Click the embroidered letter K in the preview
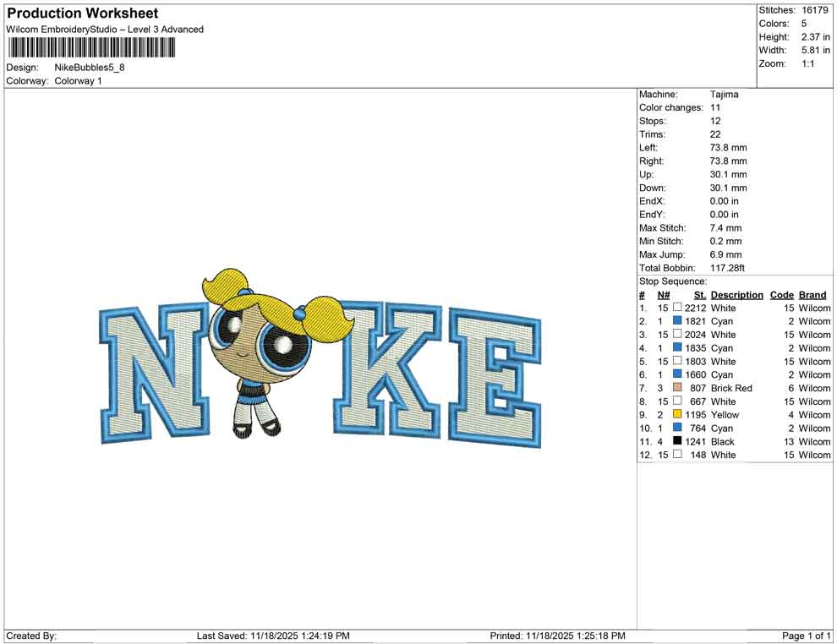837x644 pixels. 388,368
